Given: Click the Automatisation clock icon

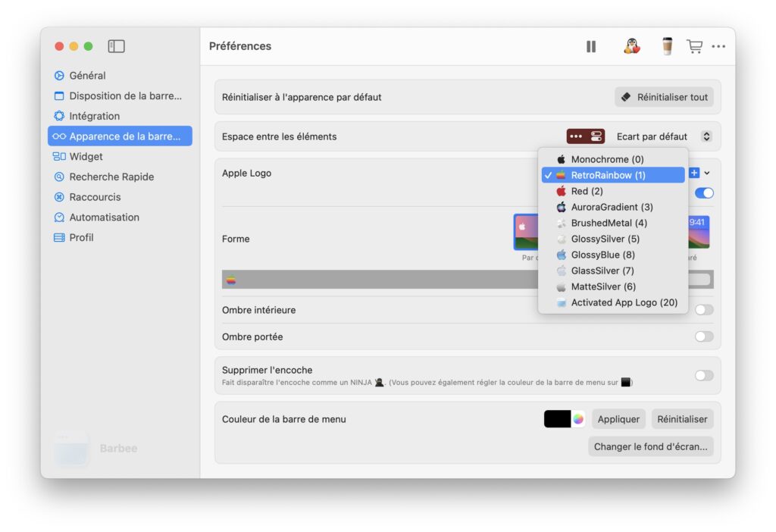Looking at the screenshot, I should point(59,217).
